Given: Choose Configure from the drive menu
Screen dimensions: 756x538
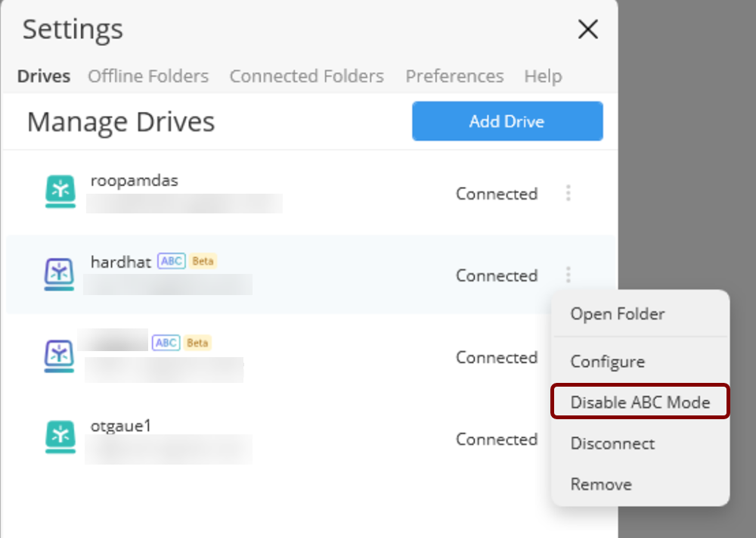Looking at the screenshot, I should (607, 362).
